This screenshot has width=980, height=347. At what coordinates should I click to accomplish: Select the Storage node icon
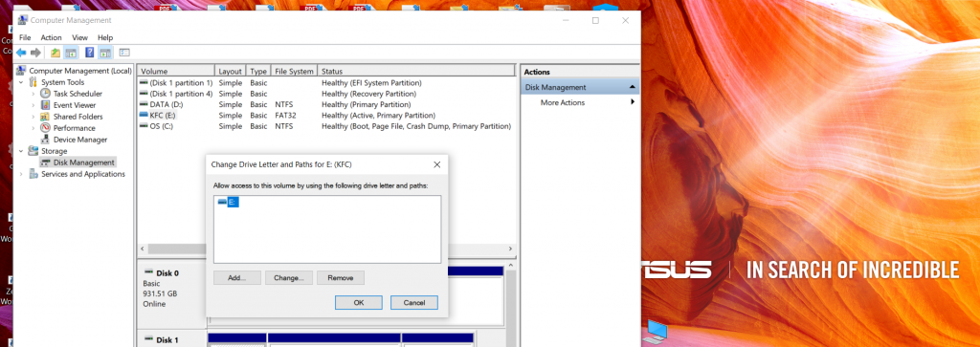(33, 151)
